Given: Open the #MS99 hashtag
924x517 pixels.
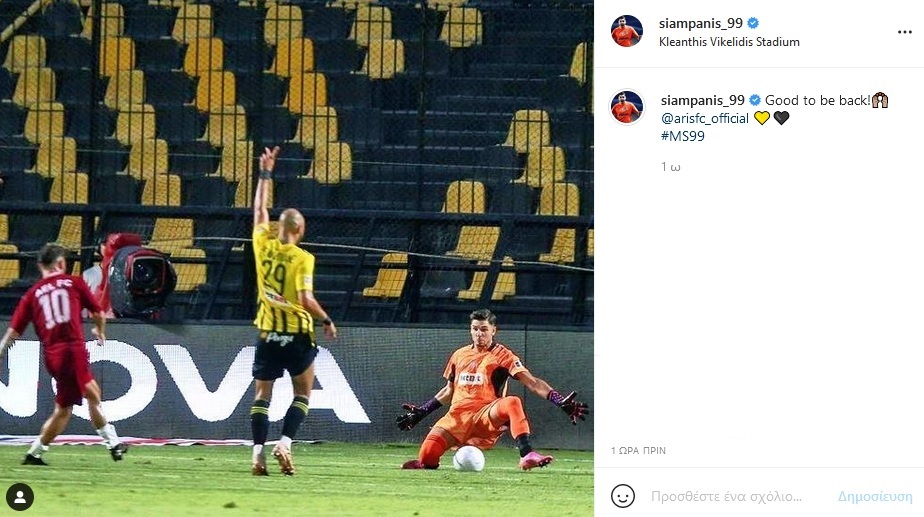Looking at the screenshot, I should pyautogui.click(x=682, y=136).
